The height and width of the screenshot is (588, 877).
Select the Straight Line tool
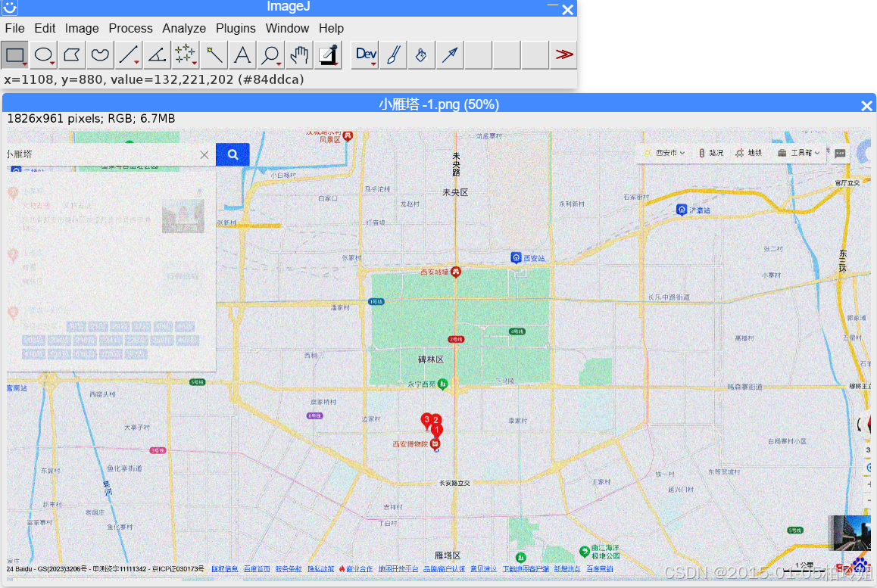129,54
